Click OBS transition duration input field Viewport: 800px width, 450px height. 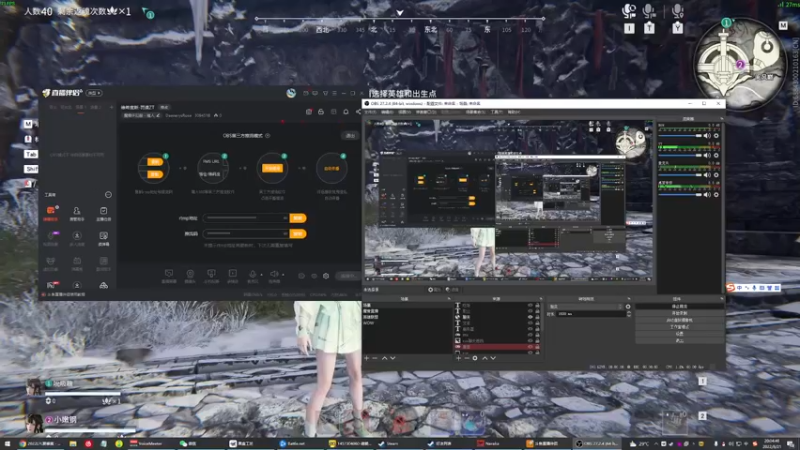click(591, 314)
